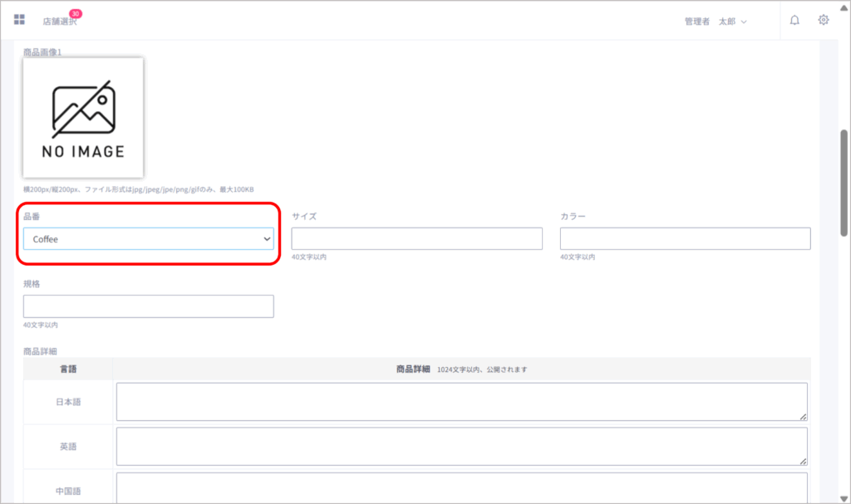Click the 日本語 product detail textarea
The width and height of the screenshot is (851, 504).
461,402
